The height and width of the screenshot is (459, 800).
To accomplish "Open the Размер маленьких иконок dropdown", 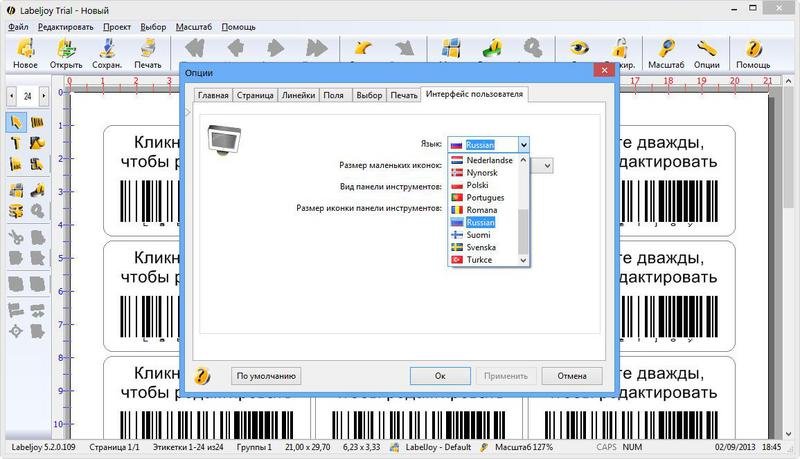I will pyautogui.click(x=547, y=166).
